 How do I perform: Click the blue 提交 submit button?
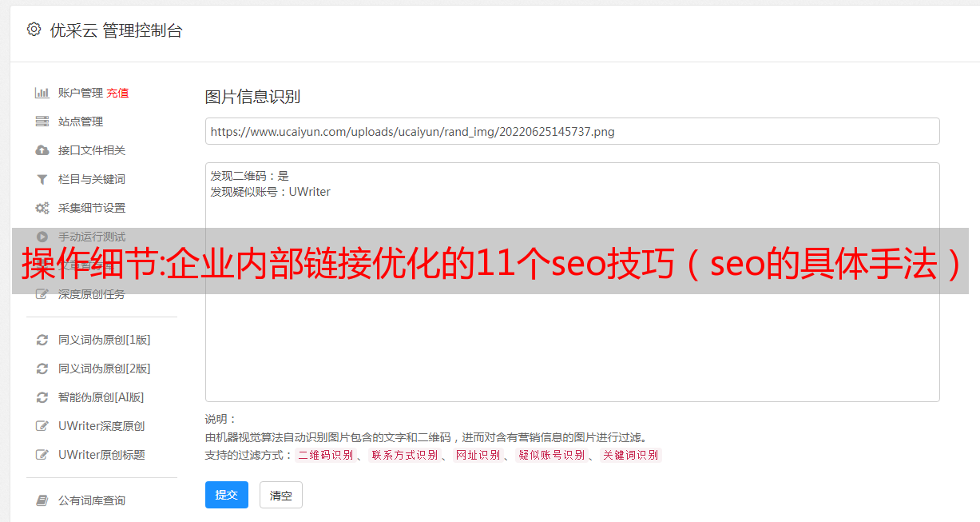click(227, 495)
